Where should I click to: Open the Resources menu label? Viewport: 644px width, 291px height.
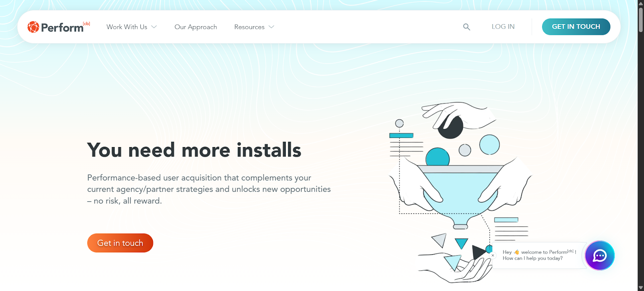(x=249, y=27)
